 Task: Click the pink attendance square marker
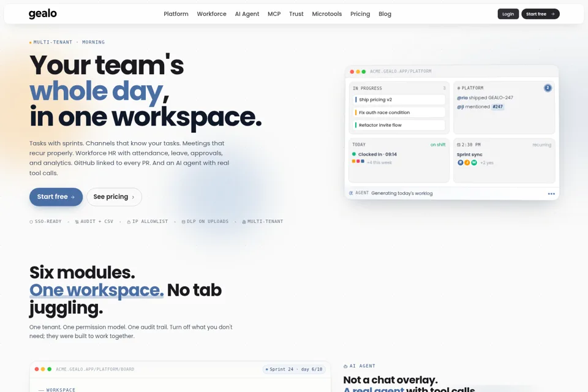click(x=358, y=161)
